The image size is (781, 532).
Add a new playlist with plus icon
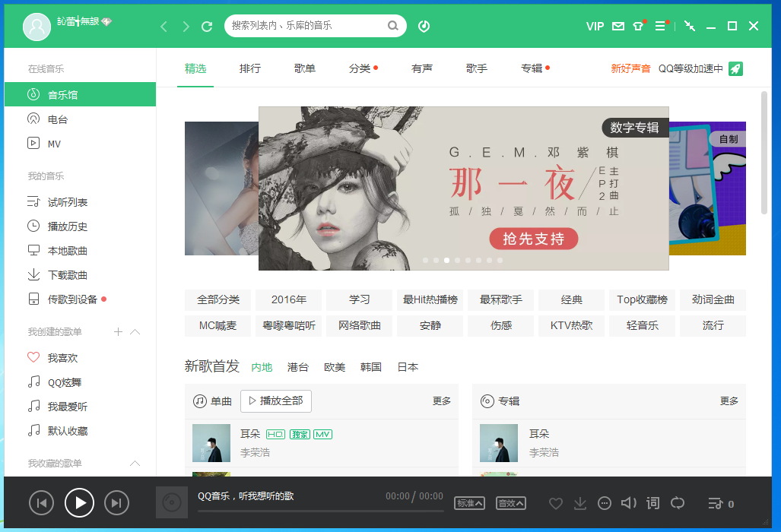118,332
